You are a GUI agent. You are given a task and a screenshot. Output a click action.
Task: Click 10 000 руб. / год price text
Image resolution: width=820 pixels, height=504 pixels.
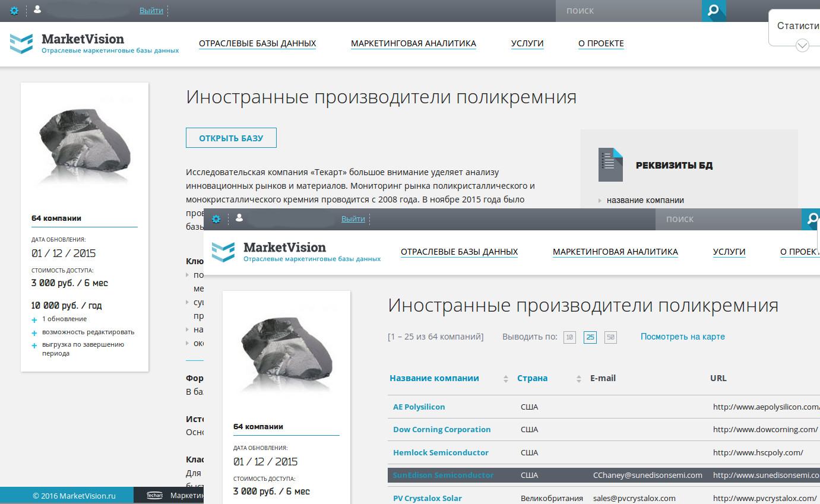coord(67,306)
